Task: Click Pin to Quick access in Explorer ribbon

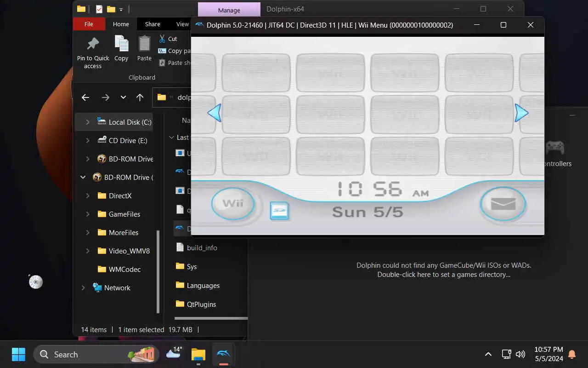Action: tap(93, 53)
